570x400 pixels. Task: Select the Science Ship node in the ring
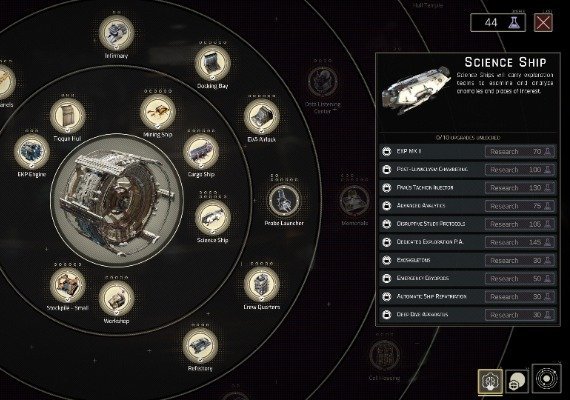click(x=213, y=218)
